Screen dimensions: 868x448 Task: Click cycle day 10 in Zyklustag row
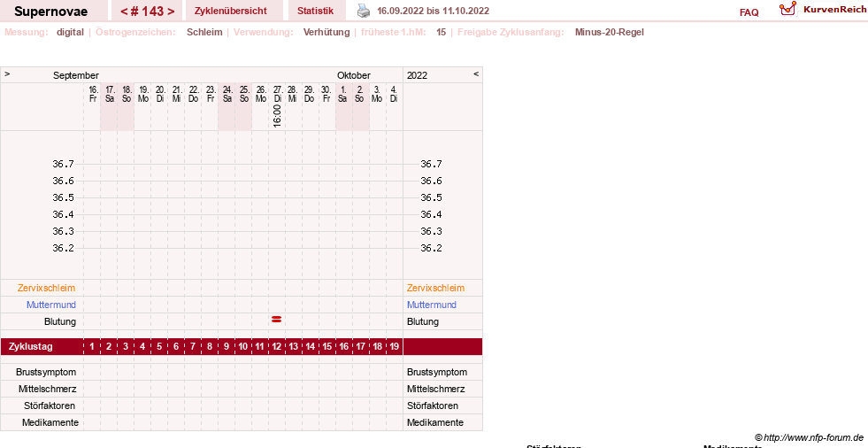[x=243, y=347]
